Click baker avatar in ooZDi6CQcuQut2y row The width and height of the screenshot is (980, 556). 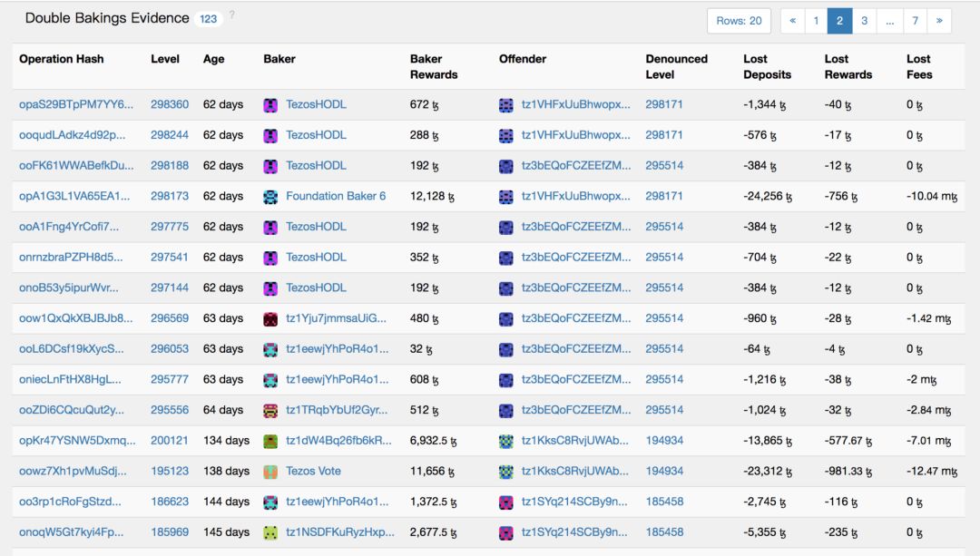coord(270,411)
